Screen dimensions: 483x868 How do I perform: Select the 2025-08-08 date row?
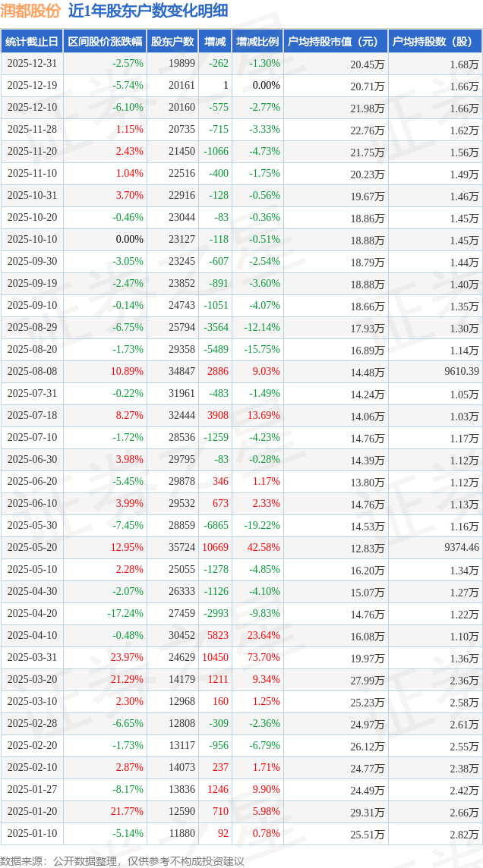[32, 372]
